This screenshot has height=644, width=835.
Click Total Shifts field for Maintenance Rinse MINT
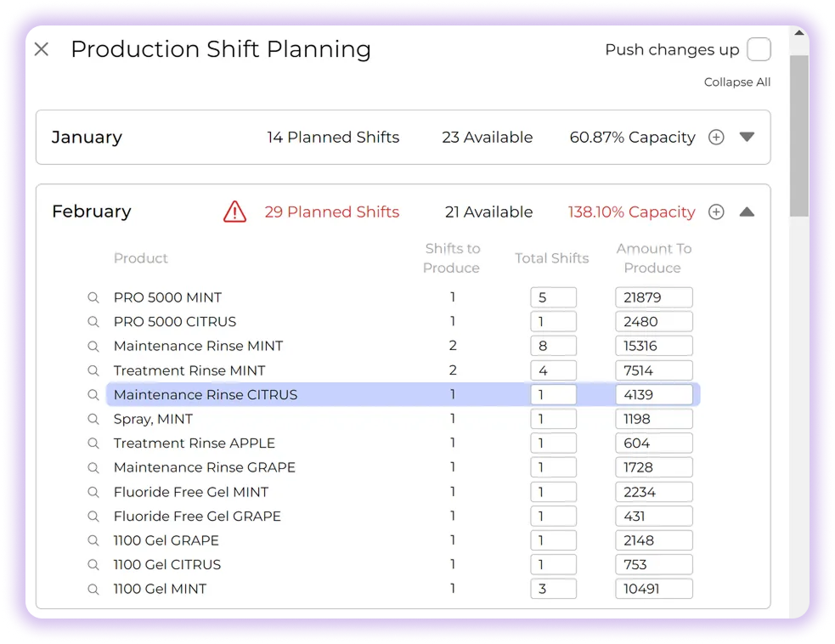point(553,347)
